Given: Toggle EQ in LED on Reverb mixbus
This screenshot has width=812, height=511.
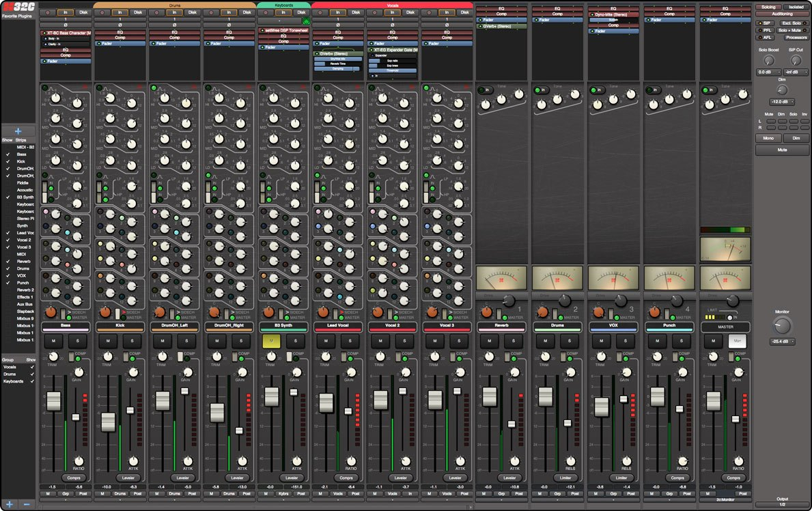Looking at the screenshot, I should point(481,89).
